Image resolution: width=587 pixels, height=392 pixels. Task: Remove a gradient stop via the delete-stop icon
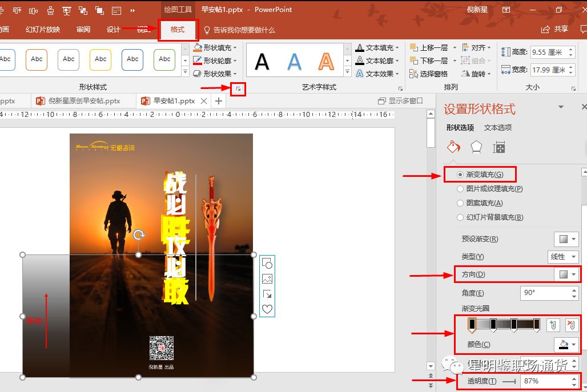coord(570,325)
